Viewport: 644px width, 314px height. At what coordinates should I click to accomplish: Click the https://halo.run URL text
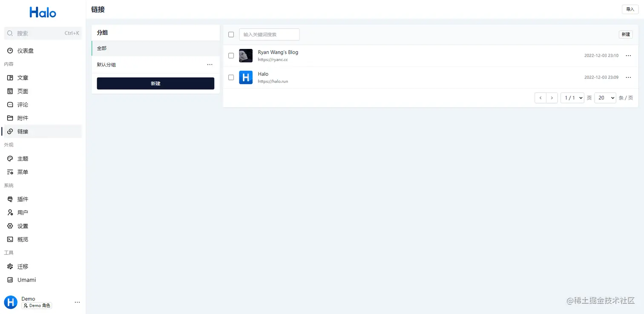[273, 81]
